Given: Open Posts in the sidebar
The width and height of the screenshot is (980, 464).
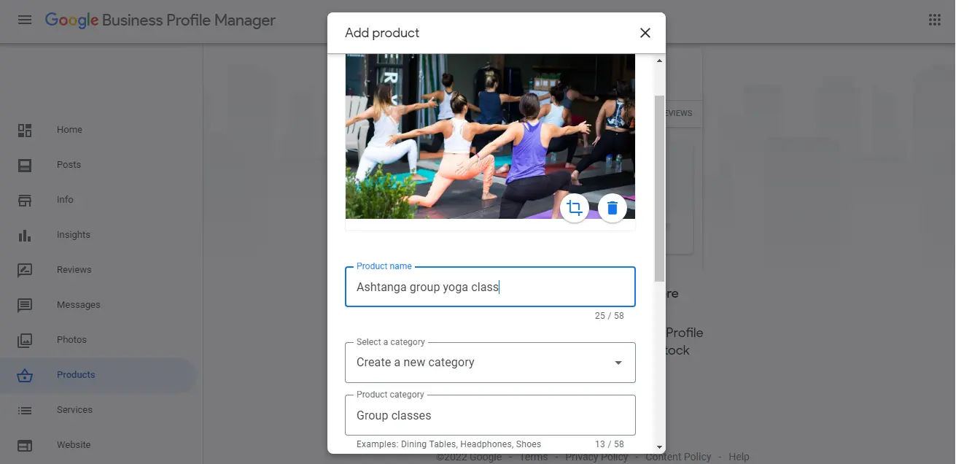Looking at the screenshot, I should 69,165.
